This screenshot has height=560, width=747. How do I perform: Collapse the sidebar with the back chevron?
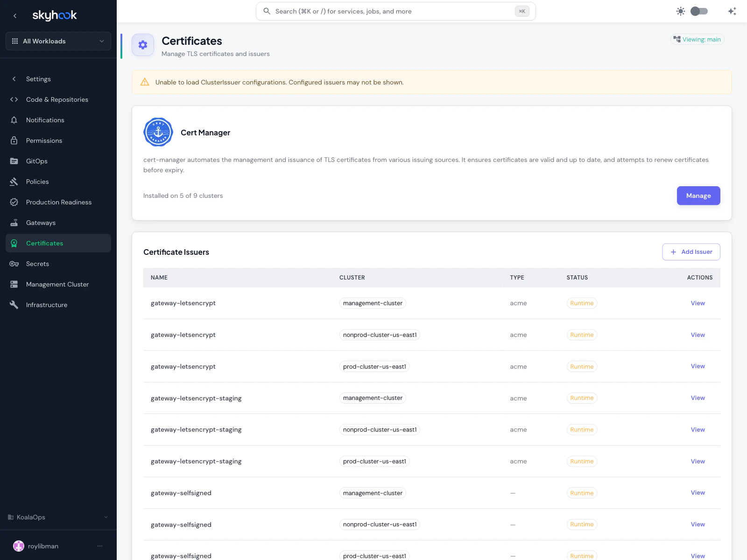tap(15, 15)
